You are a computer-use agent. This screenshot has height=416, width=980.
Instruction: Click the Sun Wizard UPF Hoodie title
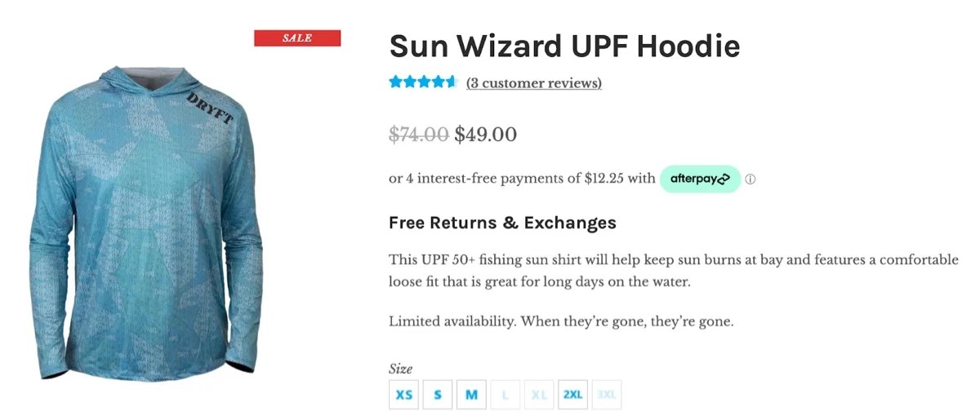pos(564,46)
